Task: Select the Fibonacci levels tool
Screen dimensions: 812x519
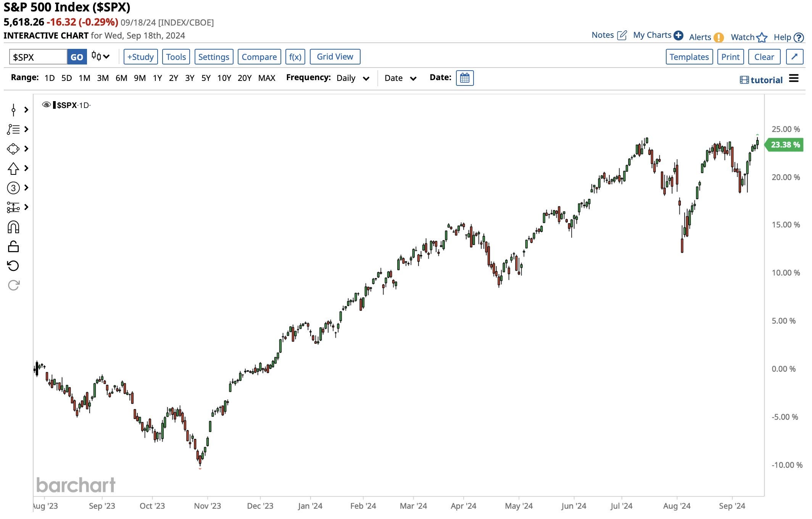Action: 13,207
